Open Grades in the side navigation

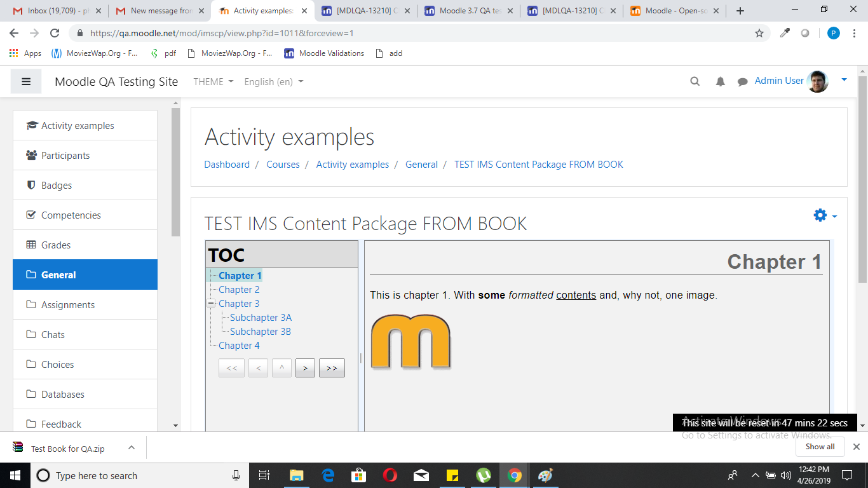[85, 245]
